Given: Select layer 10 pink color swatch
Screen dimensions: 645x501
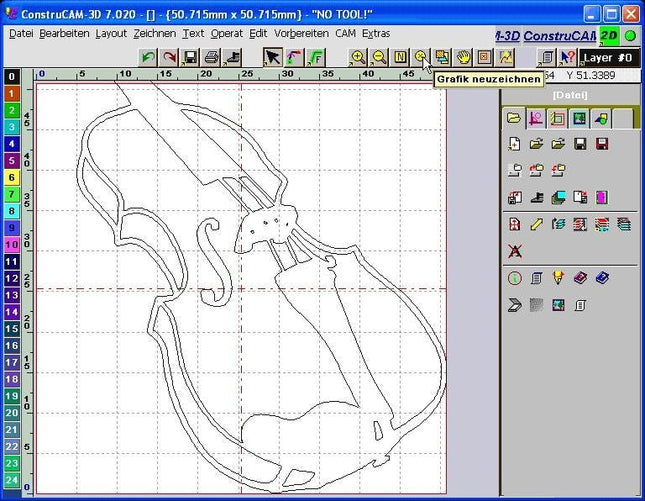Looking at the screenshot, I should pyautogui.click(x=12, y=244).
